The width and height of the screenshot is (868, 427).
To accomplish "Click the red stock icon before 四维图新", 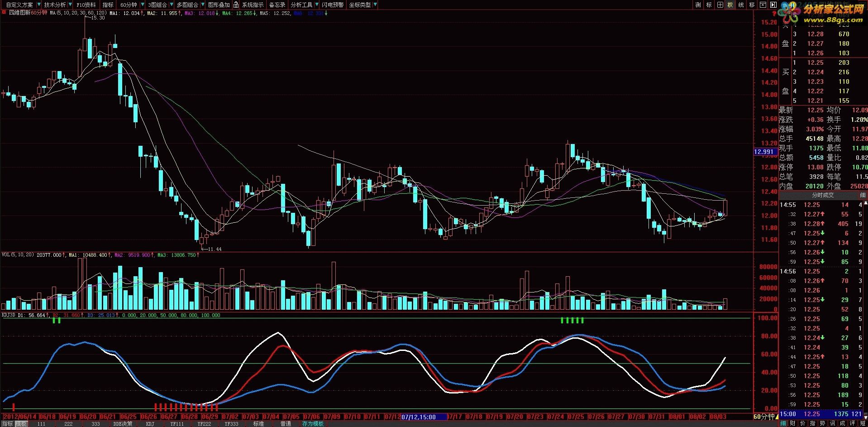I will [5, 13].
